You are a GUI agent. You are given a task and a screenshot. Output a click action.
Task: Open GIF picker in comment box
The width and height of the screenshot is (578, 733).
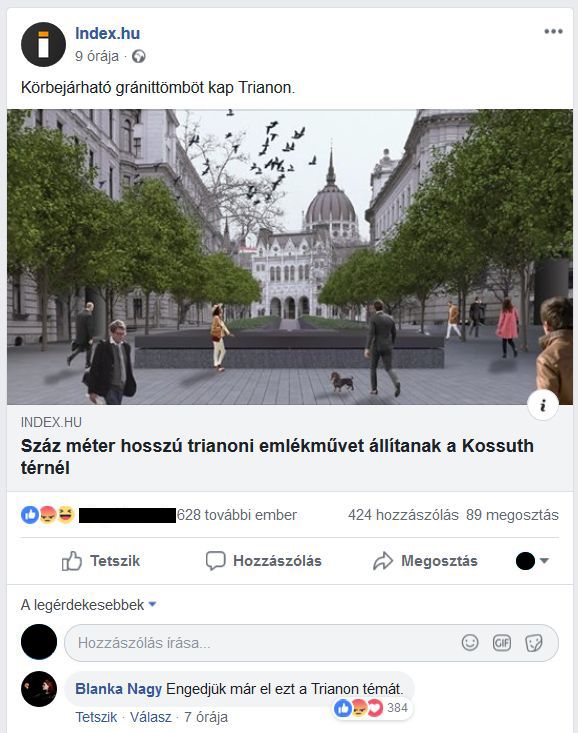coord(501,643)
